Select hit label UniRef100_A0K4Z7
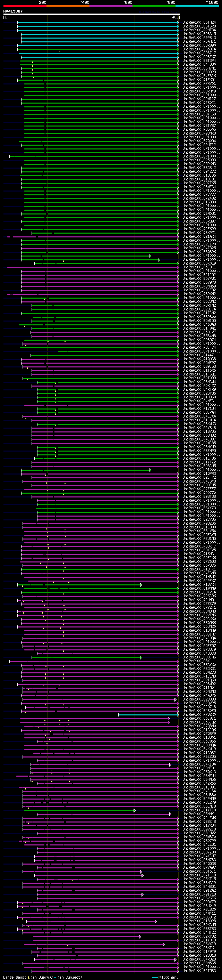This screenshot has width=222, height=980. click(x=199, y=386)
